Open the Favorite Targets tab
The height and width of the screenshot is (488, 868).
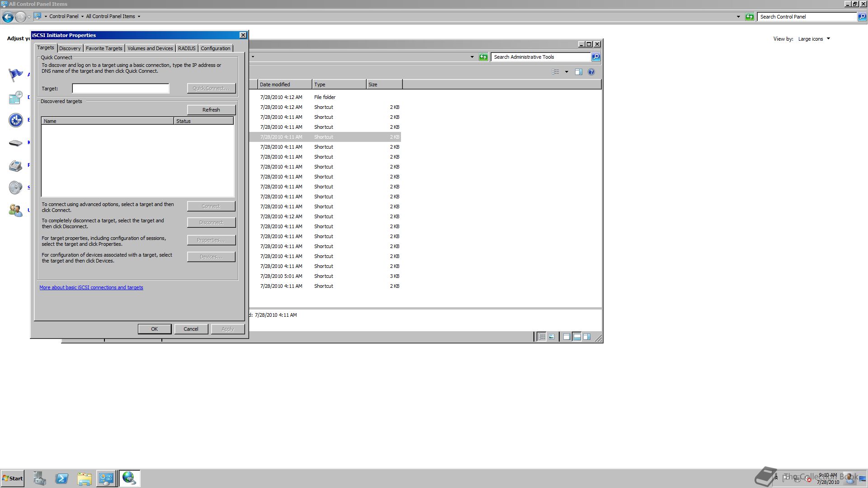pos(104,48)
